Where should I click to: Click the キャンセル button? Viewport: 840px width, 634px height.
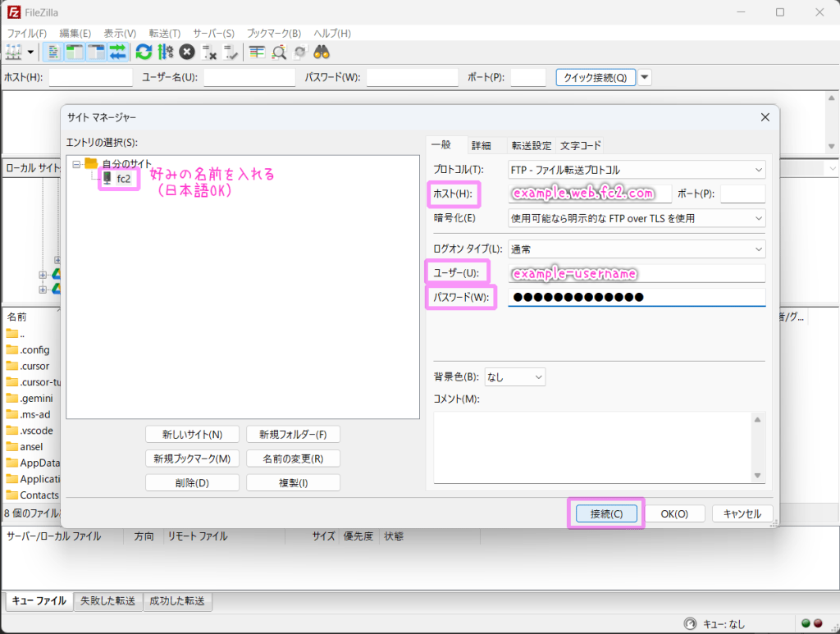click(x=742, y=513)
